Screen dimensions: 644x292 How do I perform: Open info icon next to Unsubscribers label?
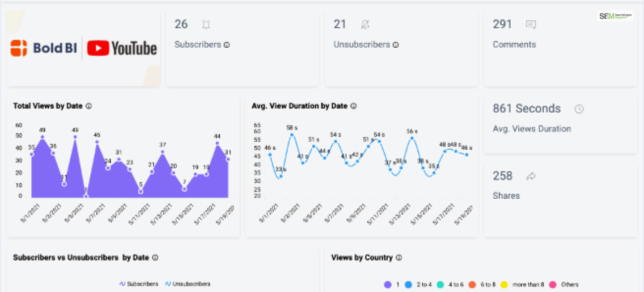pyautogui.click(x=395, y=45)
